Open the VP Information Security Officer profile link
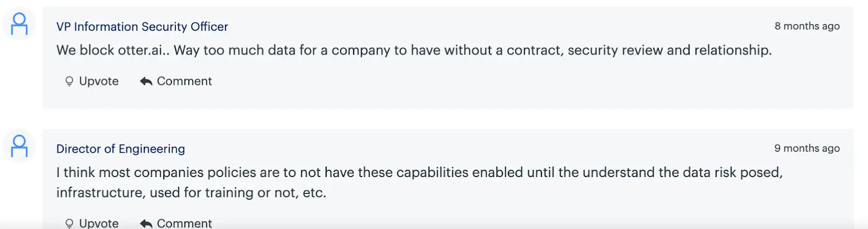Image resolution: width=868 pixels, height=229 pixels. [142, 27]
